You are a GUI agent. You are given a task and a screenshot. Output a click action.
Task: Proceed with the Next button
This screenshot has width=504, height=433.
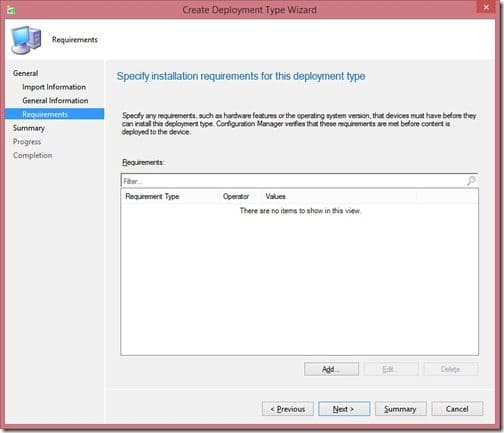344,409
